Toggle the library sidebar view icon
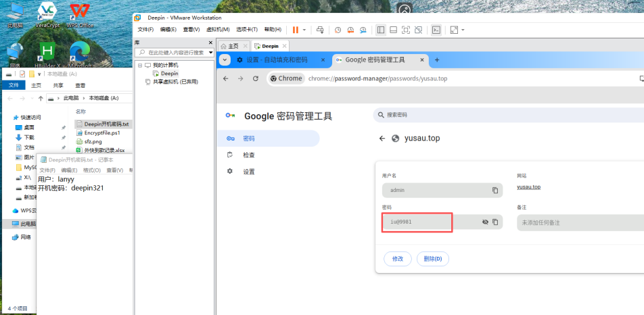Image resolution: width=644 pixels, height=315 pixels. [x=381, y=30]
